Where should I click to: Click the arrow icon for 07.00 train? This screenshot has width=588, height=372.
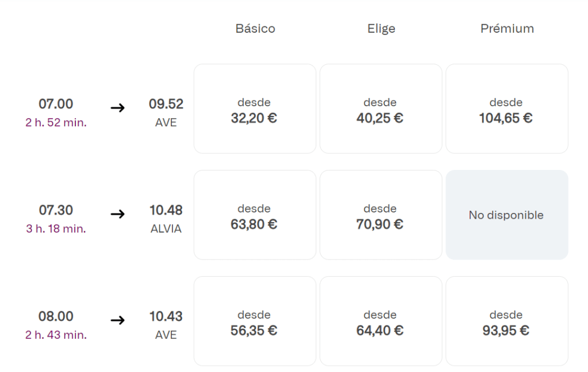click(117, 108)
